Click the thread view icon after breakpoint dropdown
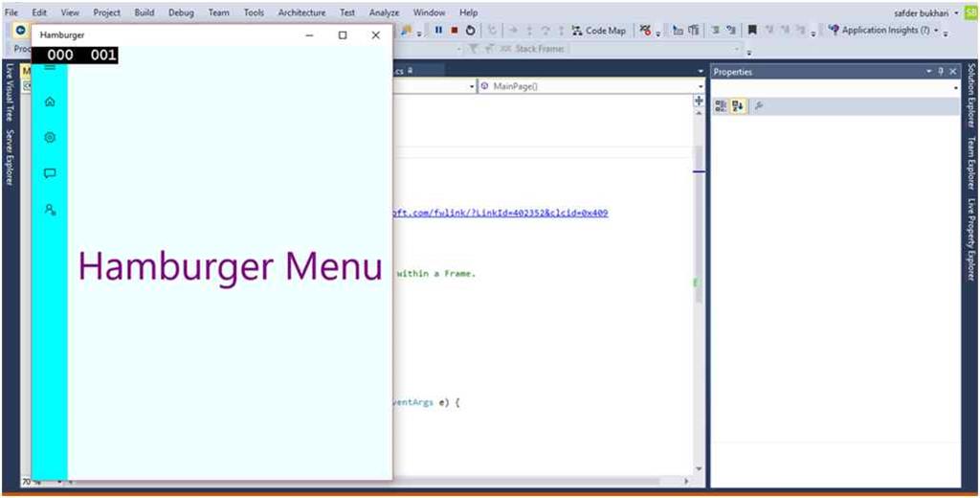Screen dimensions: 980x498 (x=678, y=30)
